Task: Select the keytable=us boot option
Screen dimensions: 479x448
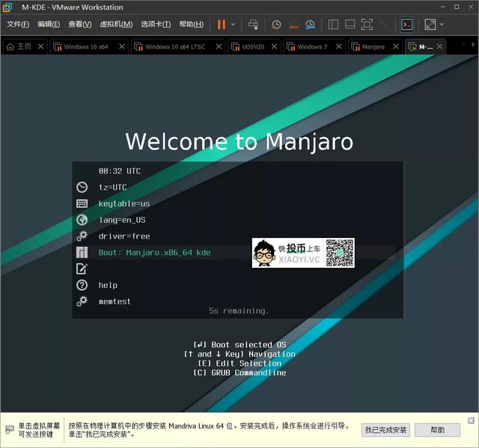Action: [124, 203]
